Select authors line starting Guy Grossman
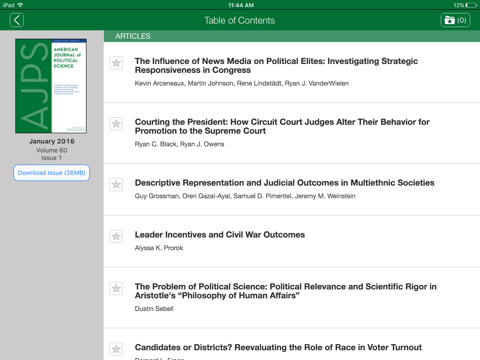 coord(245,196)
